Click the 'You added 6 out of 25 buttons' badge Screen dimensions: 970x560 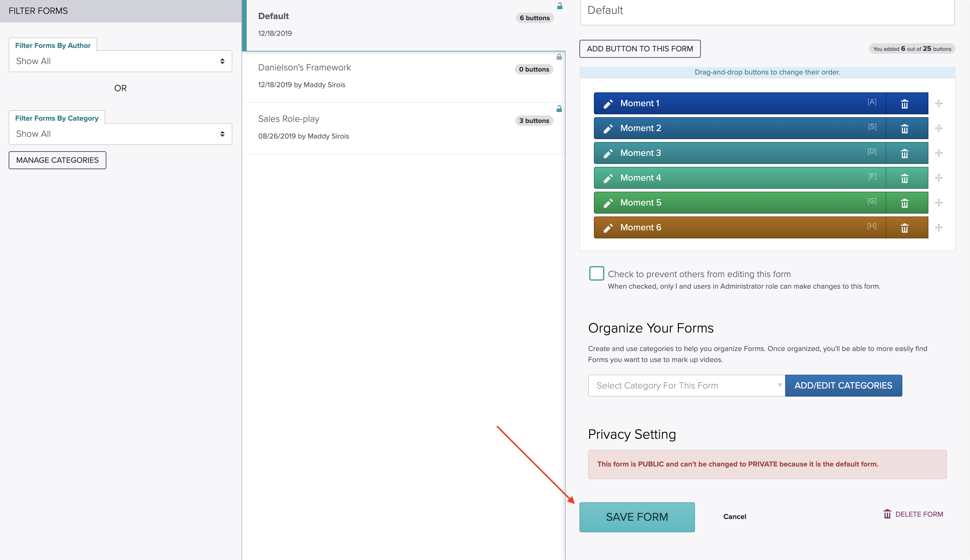point(912,49)
